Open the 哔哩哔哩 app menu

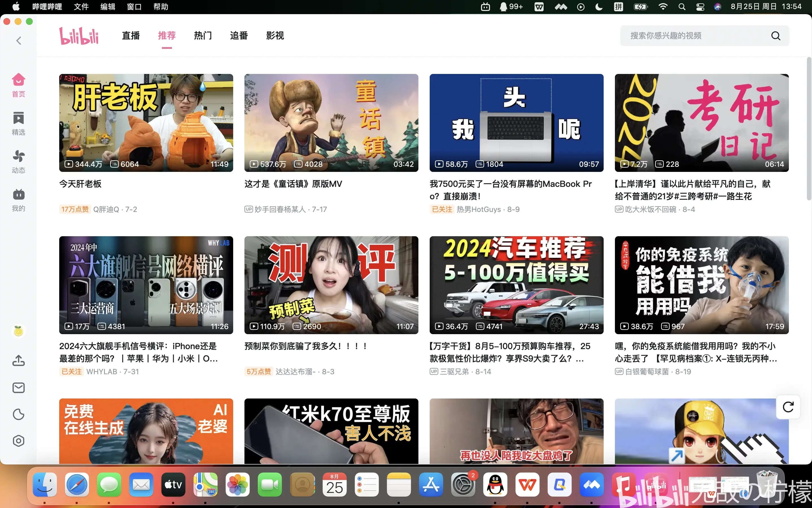click(x=47, y=7)
